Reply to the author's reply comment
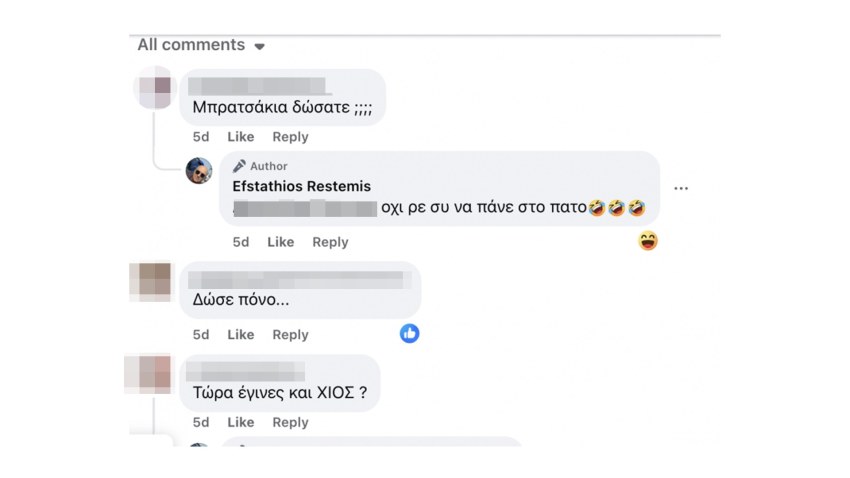850x478 pixels. click(x=330, y=242)
